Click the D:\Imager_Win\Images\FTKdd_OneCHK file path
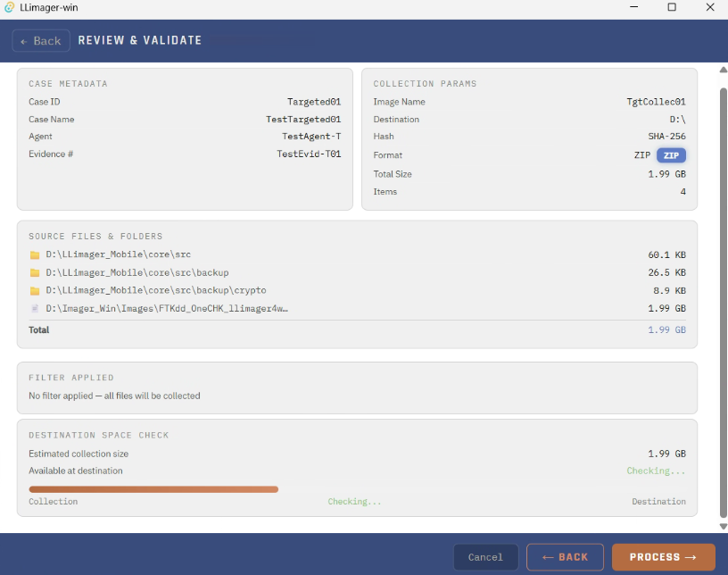This screenshot has width=728, height=575. click(x=167, y=309)
